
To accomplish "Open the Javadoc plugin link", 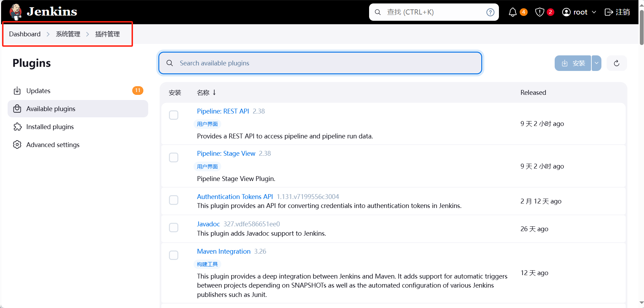I will click(x=208, y=224).
